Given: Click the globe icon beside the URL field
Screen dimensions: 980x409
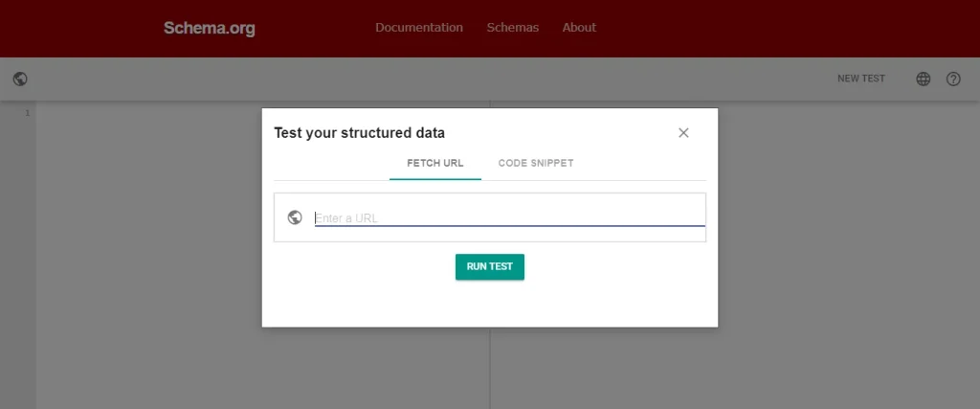Looking at the screenshot, I should tap(295, 217).
